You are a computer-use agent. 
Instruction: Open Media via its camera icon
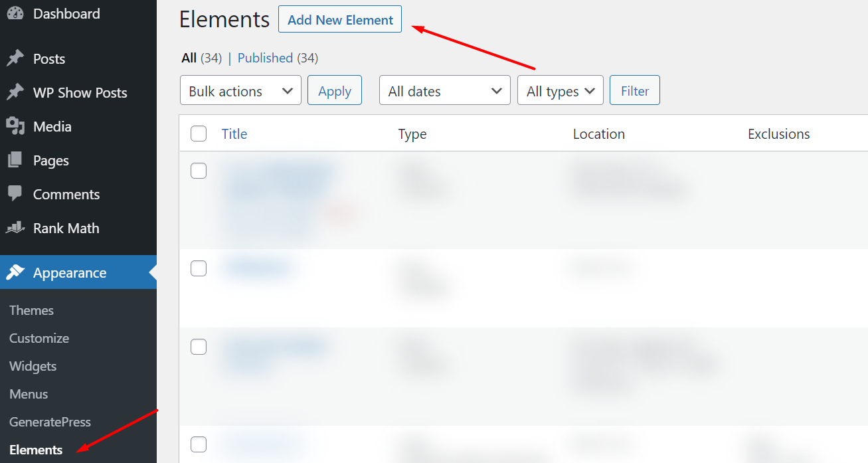click(x=15, y=126)
